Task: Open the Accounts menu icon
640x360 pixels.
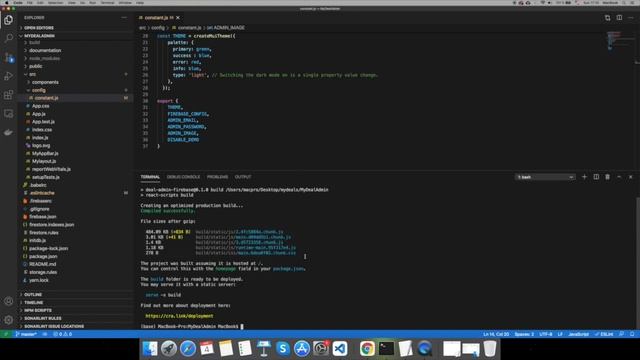Action: (9, 301)
